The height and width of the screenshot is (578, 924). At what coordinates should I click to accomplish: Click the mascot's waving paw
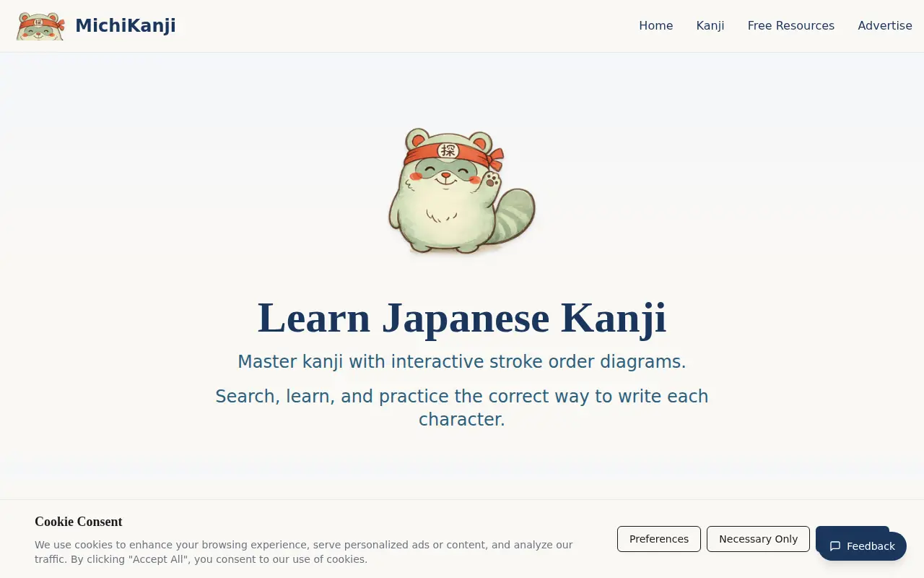(492, 179)
